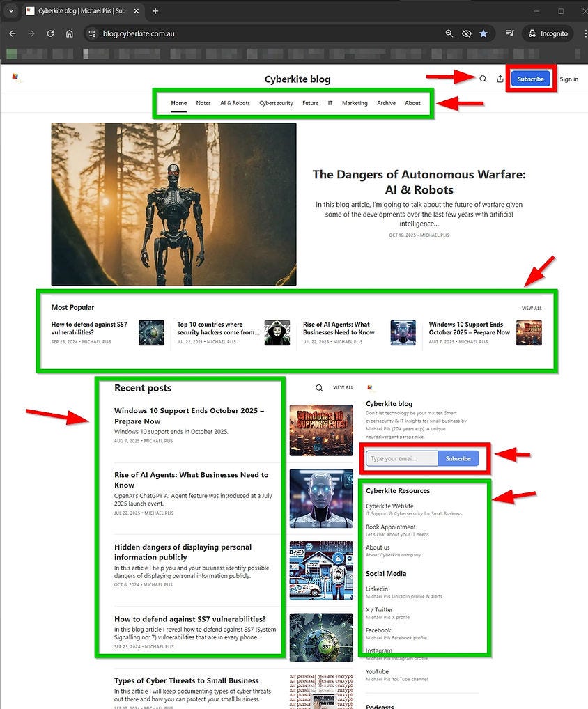
Task: Click the blue Subscribe button in the header
Action: (x=530, y=79)
